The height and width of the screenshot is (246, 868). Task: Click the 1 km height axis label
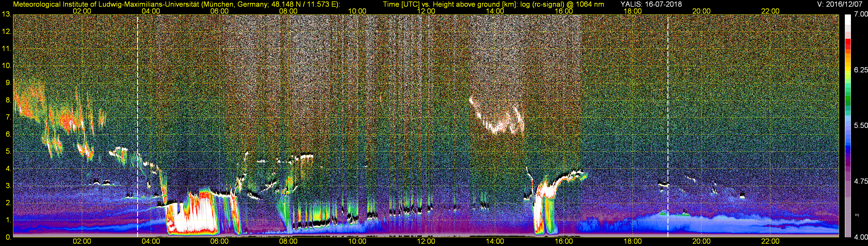point(8,220)
